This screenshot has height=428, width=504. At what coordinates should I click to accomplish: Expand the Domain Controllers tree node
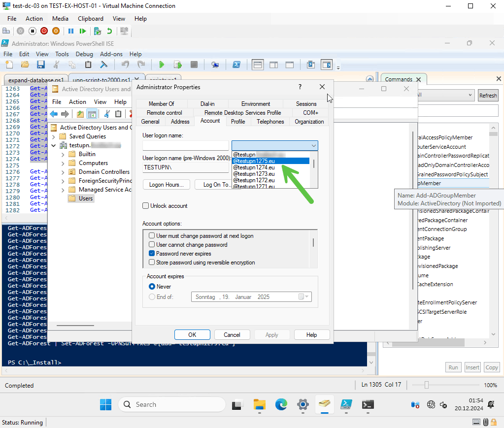pyautogui.click(x=63, y=172)
